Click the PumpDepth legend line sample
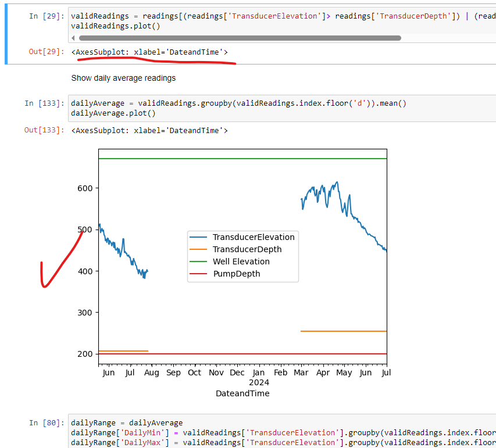Image resolution: width=496 pixels, height=448 pixels. point(198,274)
